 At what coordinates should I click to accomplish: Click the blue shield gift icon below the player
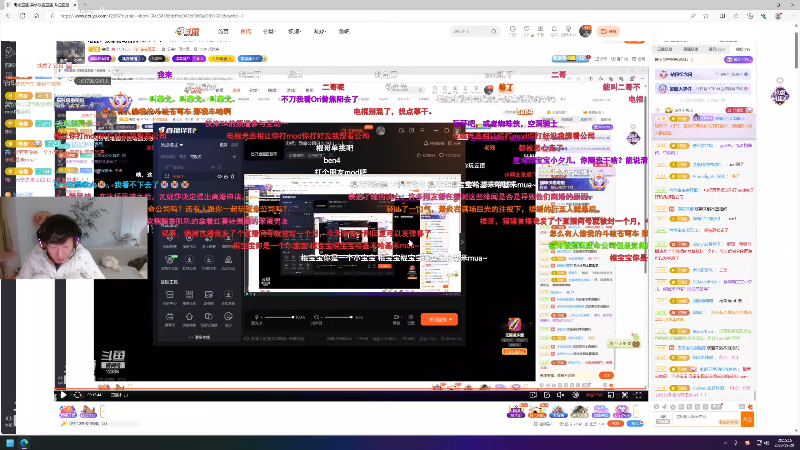pyautogui.click(x=558, y=411)
